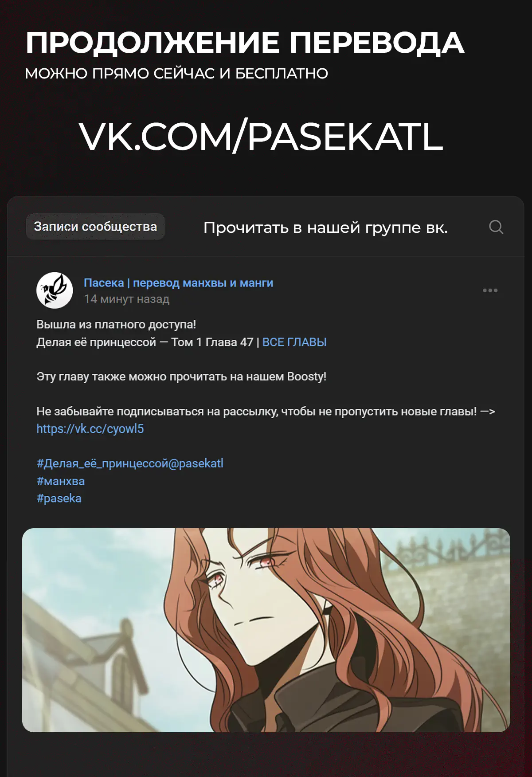Click the Boosty mention line in post
The width and height of the screenshot is (532, 777).
click(x=181, y=377)
